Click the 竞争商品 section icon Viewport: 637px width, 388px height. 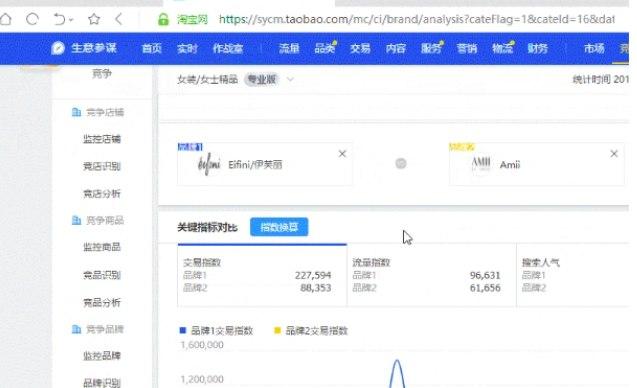(76, 220)
